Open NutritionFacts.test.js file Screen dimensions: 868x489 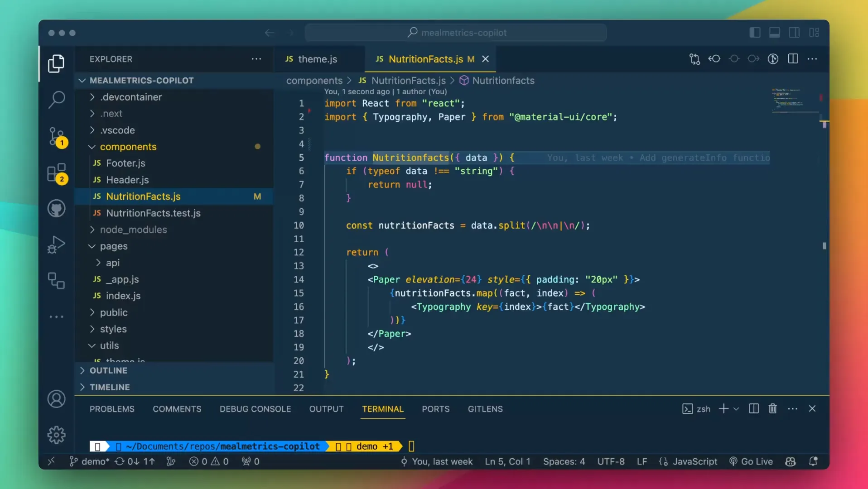click(174, 213)
